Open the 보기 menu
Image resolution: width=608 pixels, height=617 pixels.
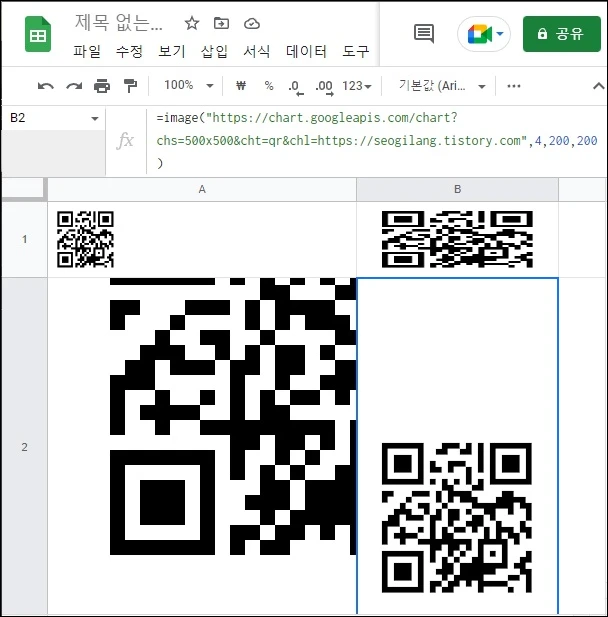click(x=172, y=51)
